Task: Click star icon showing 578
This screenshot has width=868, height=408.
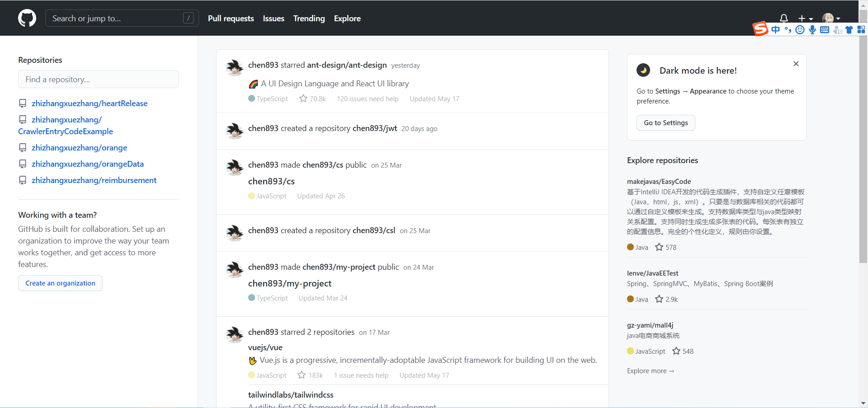Action: coord(659,247)
